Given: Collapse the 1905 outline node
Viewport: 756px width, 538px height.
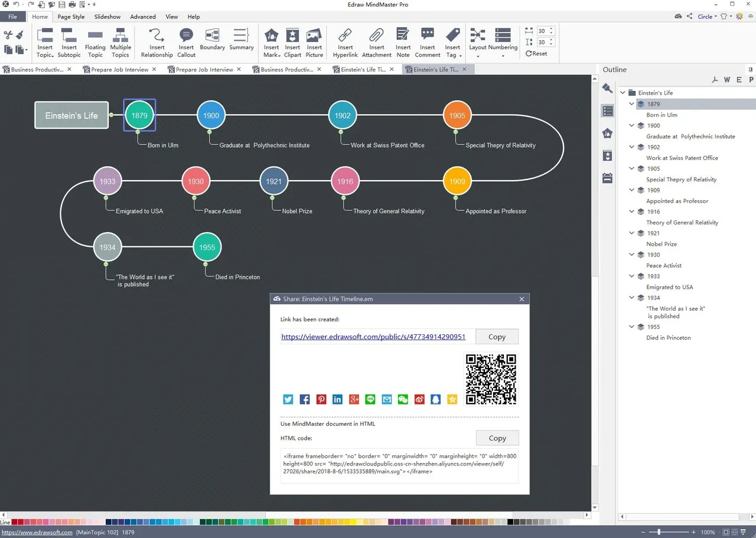Looking at the screenshot, I should tap(631, 168).
